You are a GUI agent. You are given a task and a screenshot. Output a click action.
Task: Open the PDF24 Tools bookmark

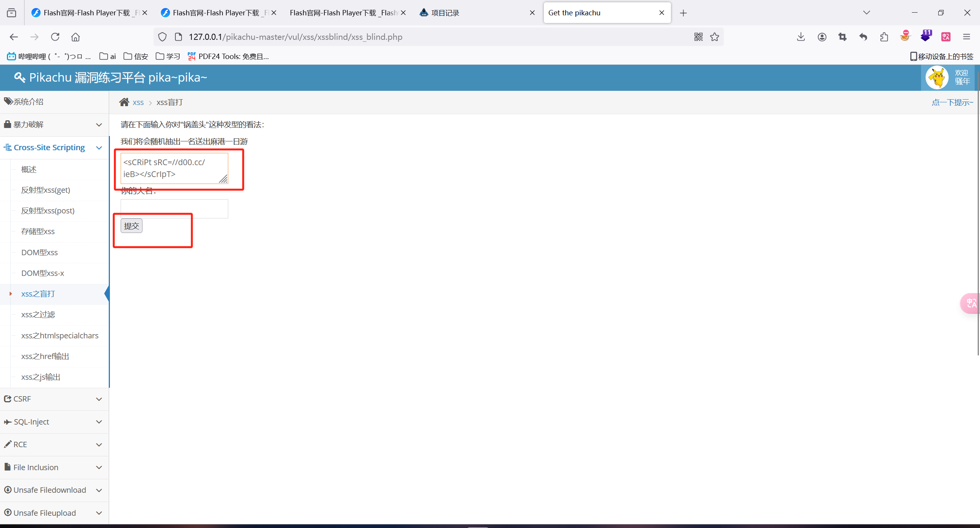(228, 56)
